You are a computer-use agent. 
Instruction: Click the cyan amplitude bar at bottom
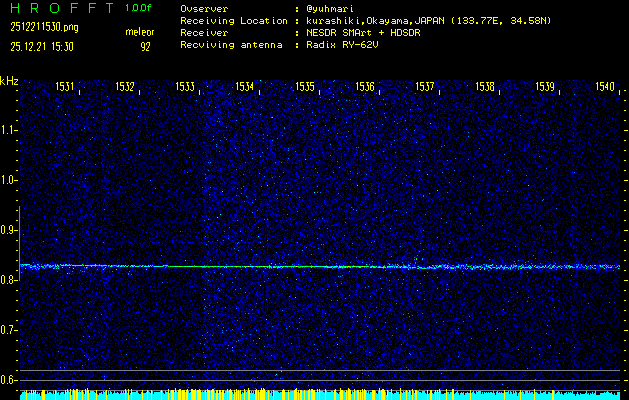click(320, 395)
